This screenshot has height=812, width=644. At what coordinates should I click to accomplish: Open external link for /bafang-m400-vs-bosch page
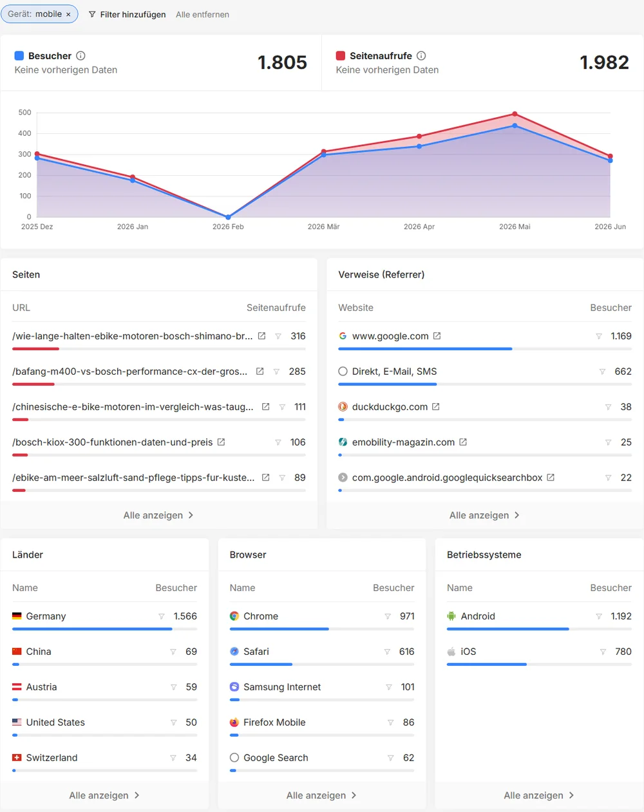pyautogui.click(x=260, y=372)
